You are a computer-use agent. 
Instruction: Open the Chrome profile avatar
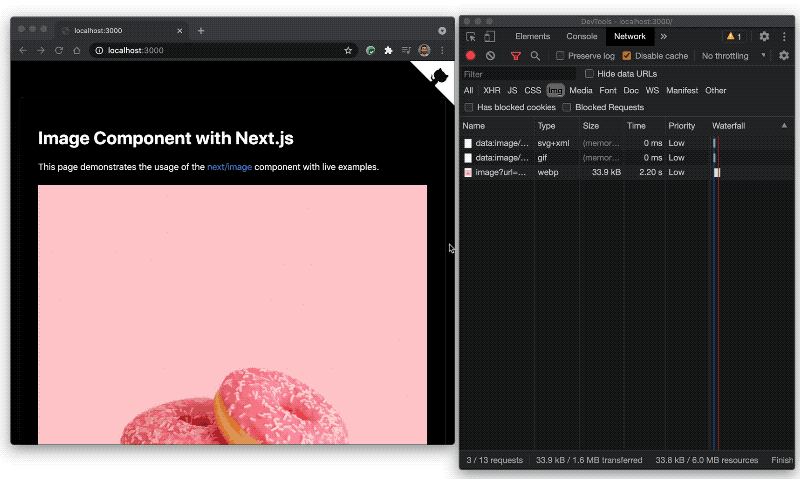(424, 50)
